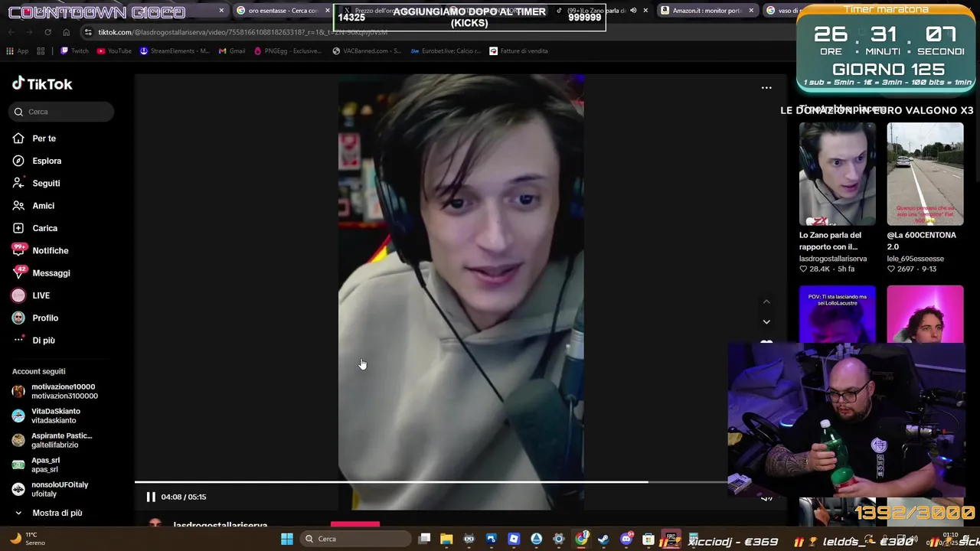
Task: Switch to Chrome in the taskbar
Action: pyautogui.click(x=581, y=539)
